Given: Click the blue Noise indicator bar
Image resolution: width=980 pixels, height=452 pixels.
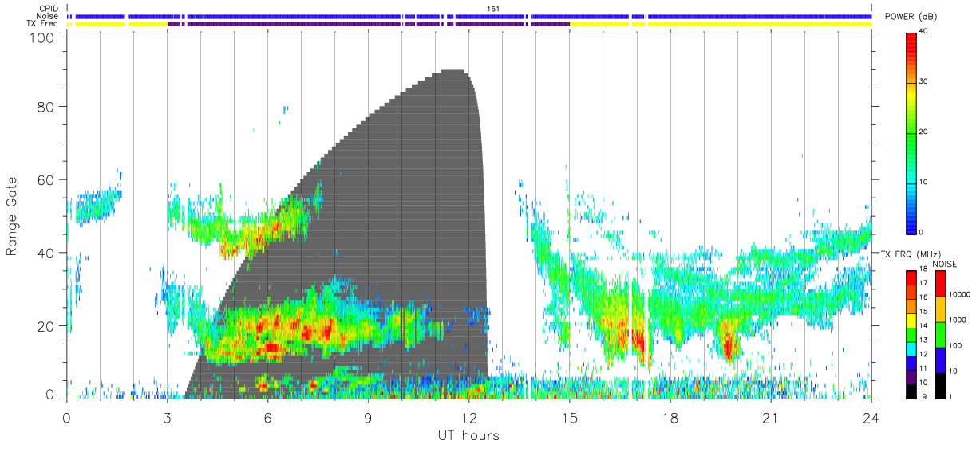Looking at the screenshot, I should (x=470, y=16).
